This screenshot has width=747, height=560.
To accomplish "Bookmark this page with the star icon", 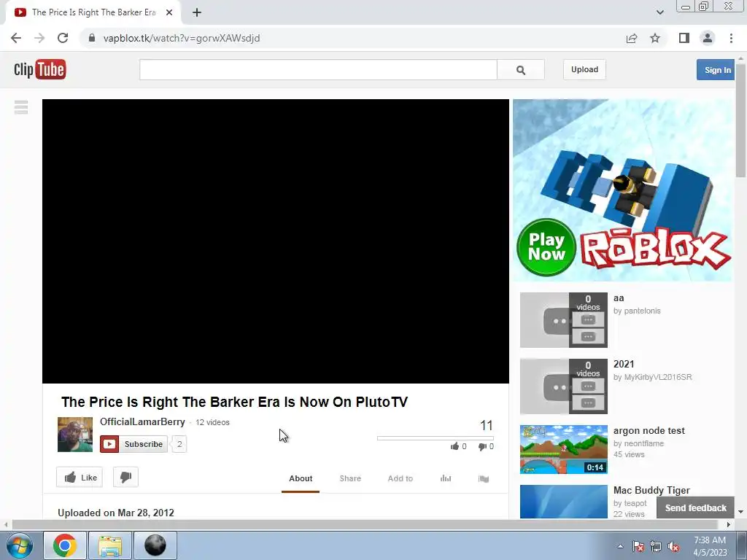I will 655,38.
